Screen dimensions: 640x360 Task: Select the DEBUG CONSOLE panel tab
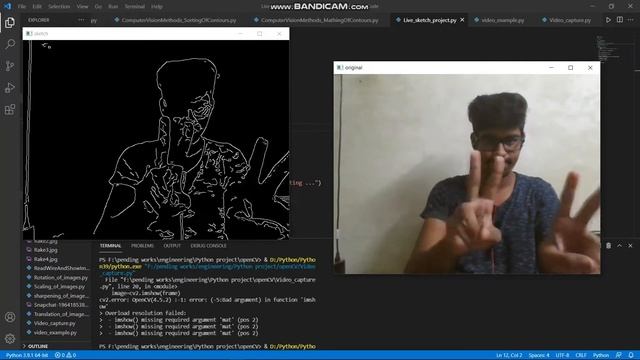click(x=209, y=246)
